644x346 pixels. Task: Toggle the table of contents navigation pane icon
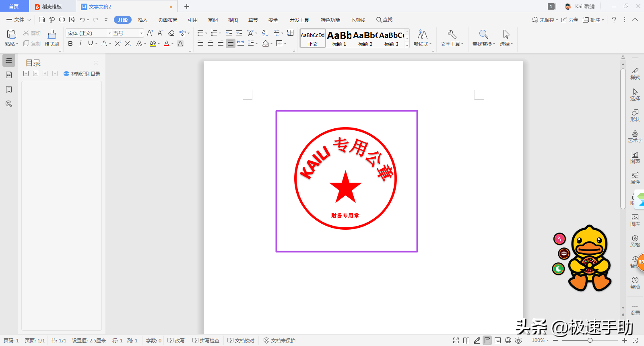coord(9,60)
